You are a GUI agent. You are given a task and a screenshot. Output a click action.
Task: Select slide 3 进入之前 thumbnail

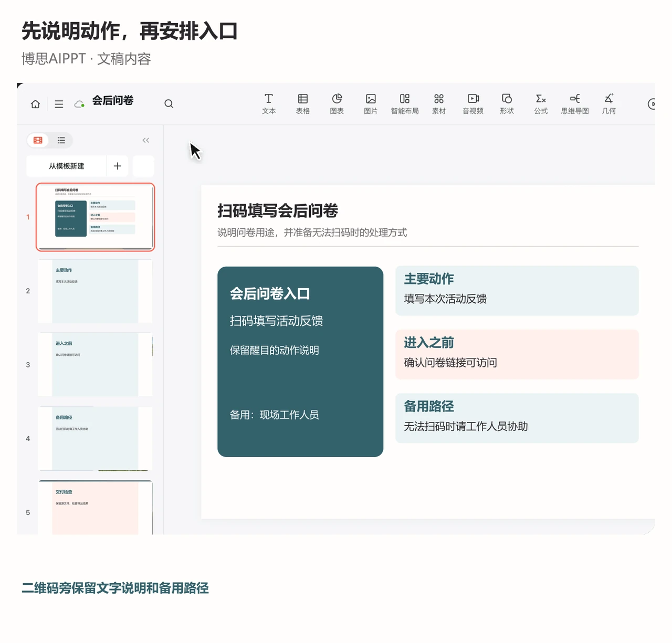(95, 365)
